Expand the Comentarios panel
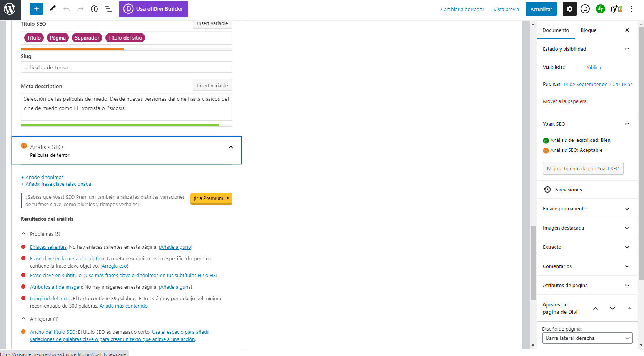644x356 pixels. click(x=587, y=266)
